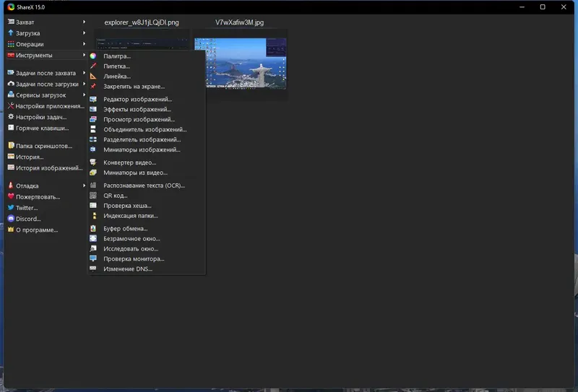
Task: Open Настройки приложения...
Action: (46, 106)
